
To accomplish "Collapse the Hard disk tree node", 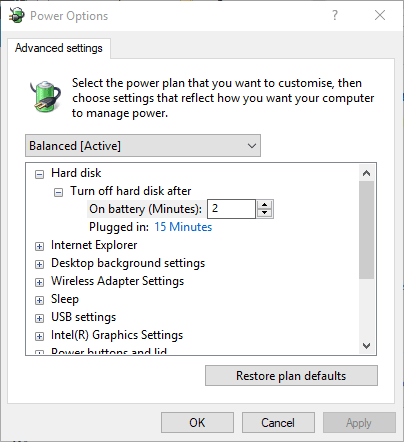I will [39, 174].
